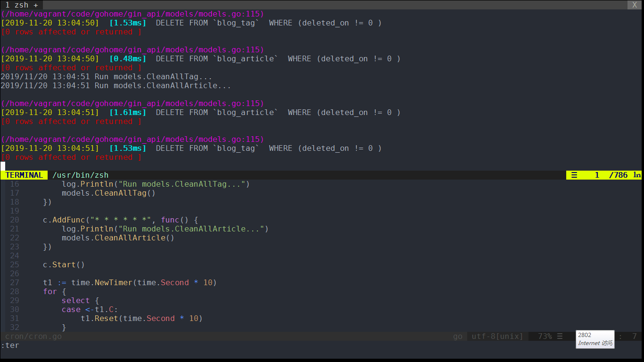The height and width of the screenshot is (362, 644).
Task: Click terminal output "13:04:51 Run models.CleanAllTag..."
Action: 132,77
